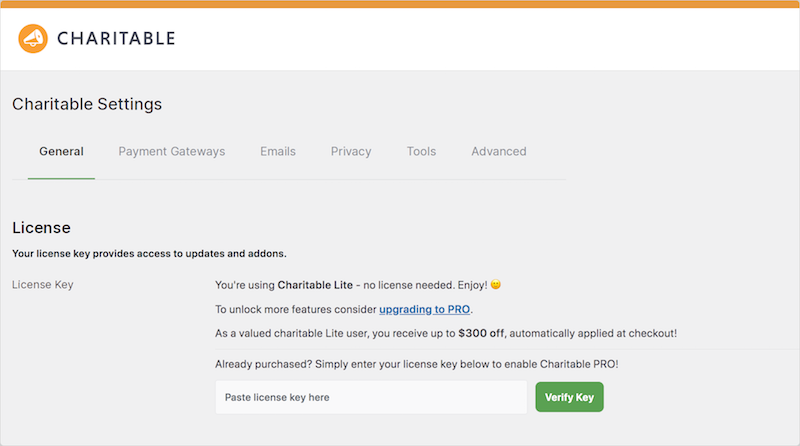
Task: Click the License Key field label
Action: pyautogui.click(x=43, y=285)
